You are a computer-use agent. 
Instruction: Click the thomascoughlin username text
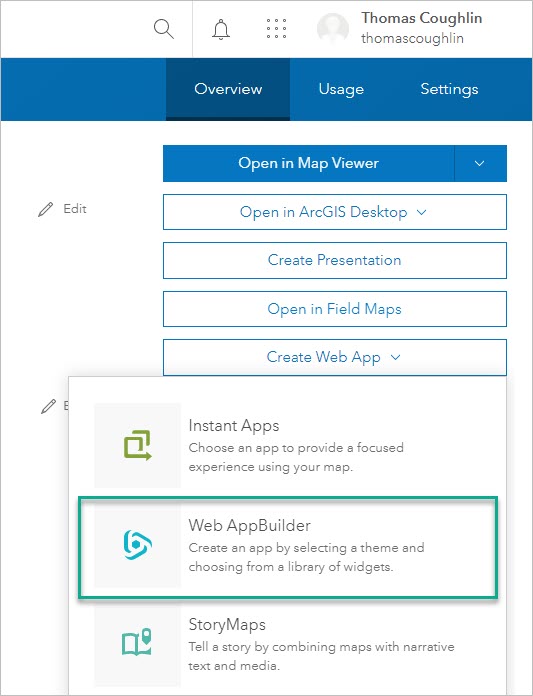pyautogui.click(x=412, y=38)
